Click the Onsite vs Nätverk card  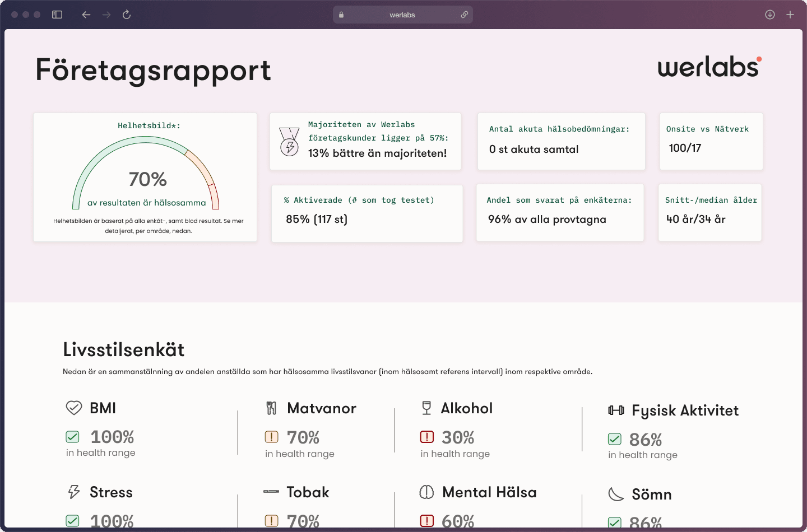click(x=711, y=141)
